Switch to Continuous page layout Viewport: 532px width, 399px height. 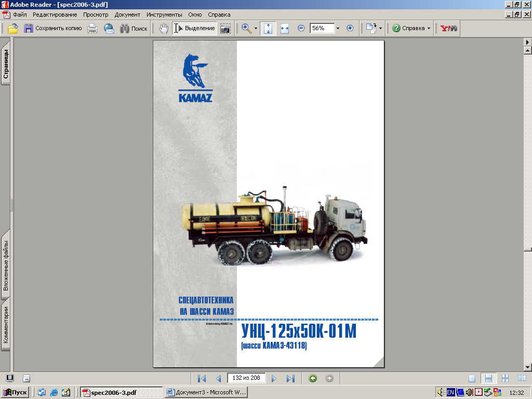click(488, 378)
